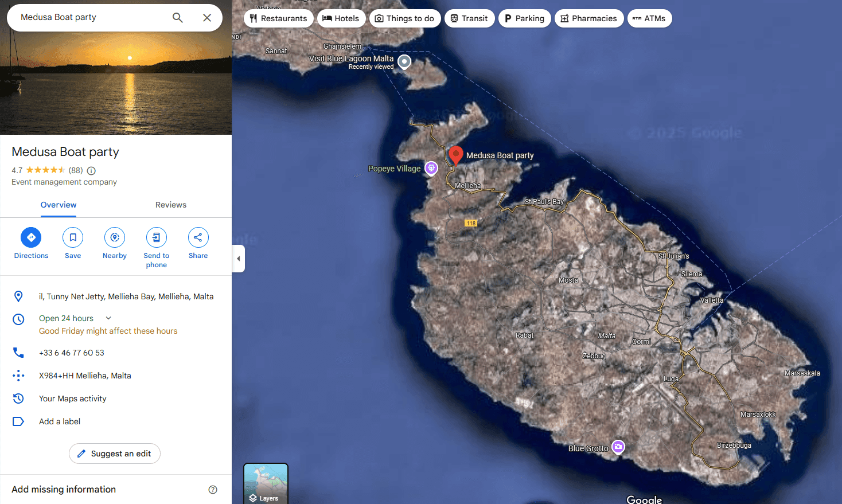Click the Add a label text
Image resolution: width=842 pixels, height=504 pixels.
pos(60,421)
